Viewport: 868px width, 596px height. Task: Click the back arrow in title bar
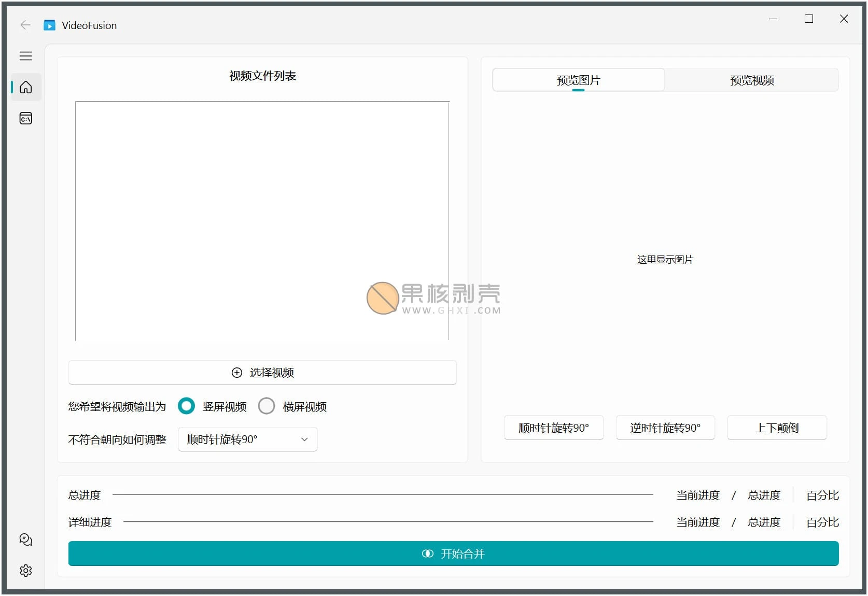25,25
